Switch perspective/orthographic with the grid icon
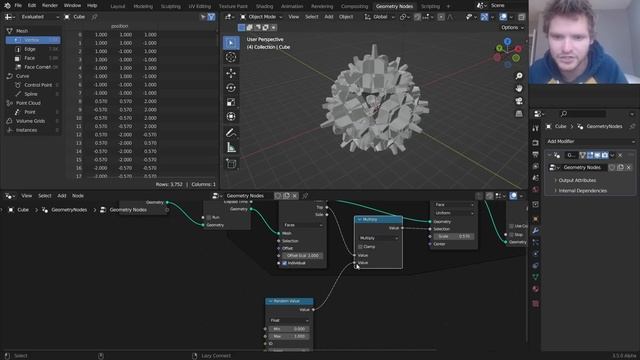This screenshot has width=640, height=360. 519,113
